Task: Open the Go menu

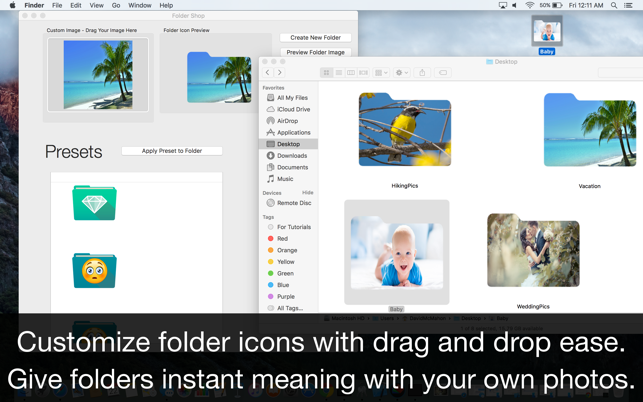Action: click(116, 5)
